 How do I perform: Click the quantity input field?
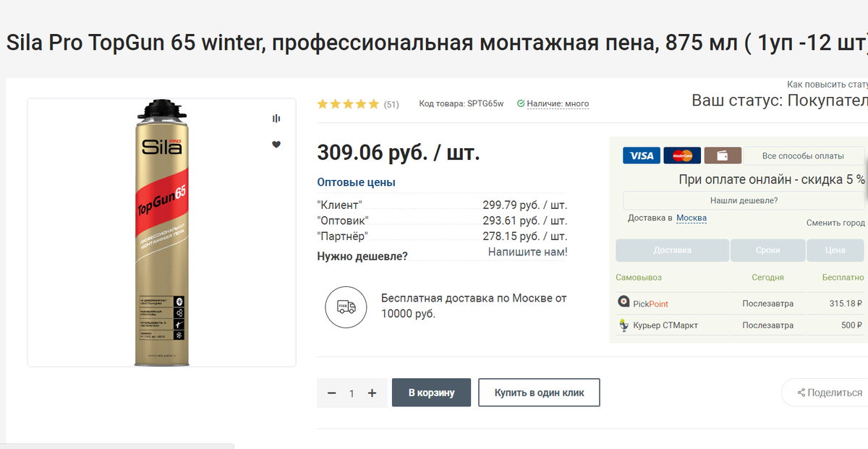(x=352, y=393)
